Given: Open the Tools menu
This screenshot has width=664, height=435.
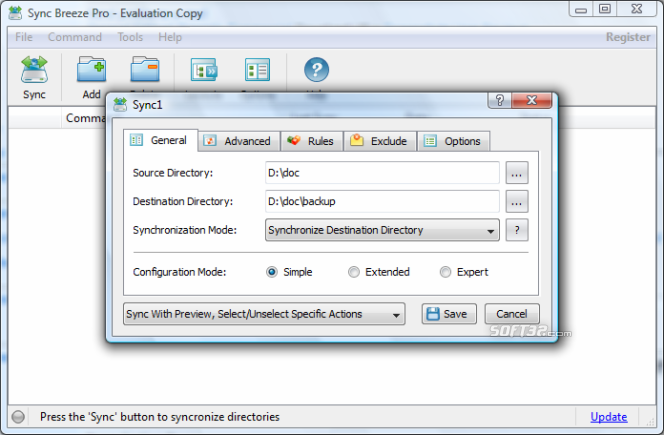Looking at the screenshot, I should pyautogui.click(x=130, y=37).
